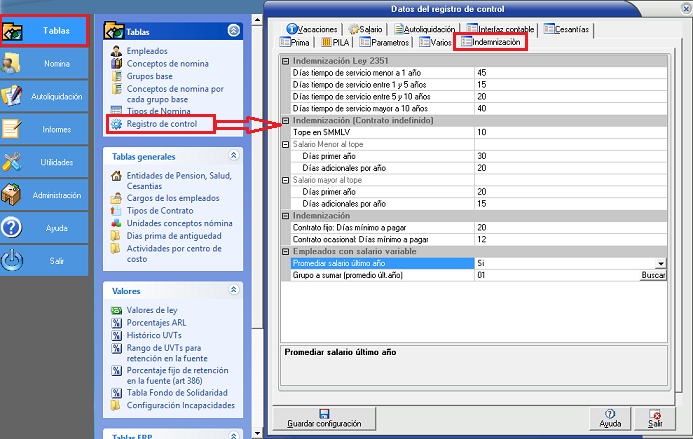The image size is (693, 439).
Task: Collapse the Tablas generales section
Action: (x=234, y=156)
